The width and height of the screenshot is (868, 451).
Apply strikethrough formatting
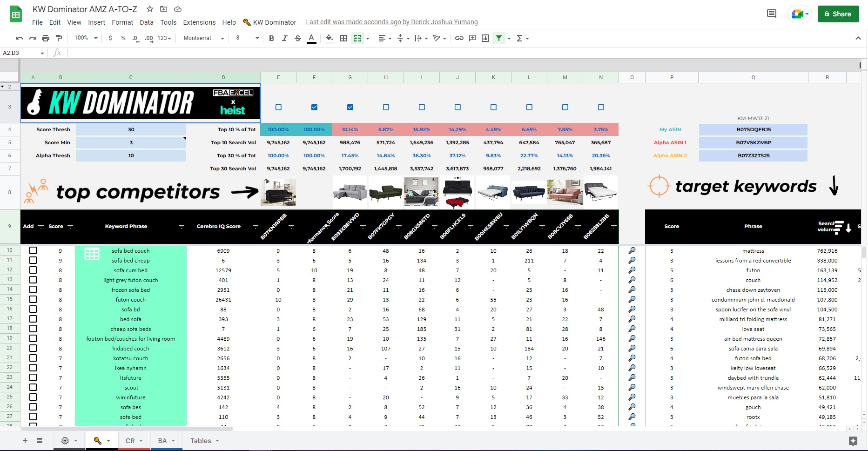pos(298,38)
